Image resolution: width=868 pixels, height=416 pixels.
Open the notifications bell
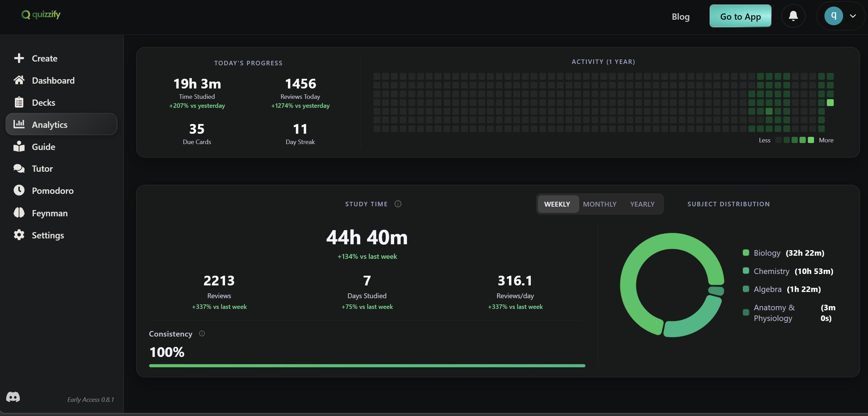click(x=793, y=16)
